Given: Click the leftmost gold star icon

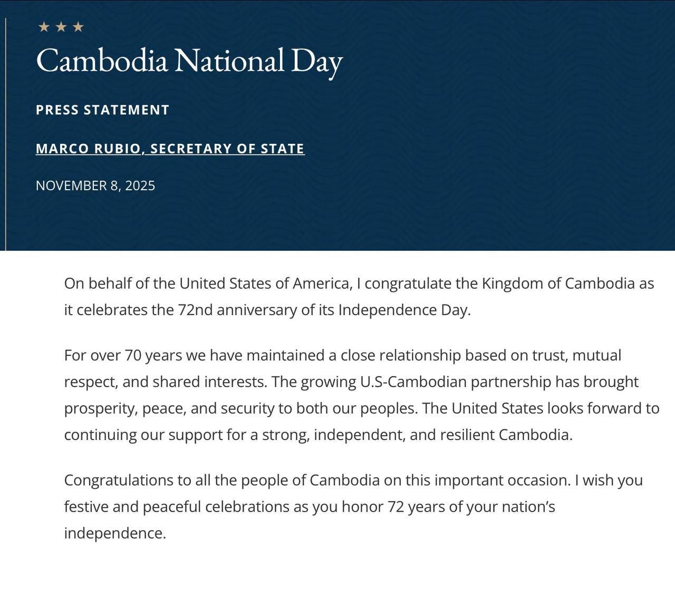Looking at the screenshot, I should tap(44, 27).
